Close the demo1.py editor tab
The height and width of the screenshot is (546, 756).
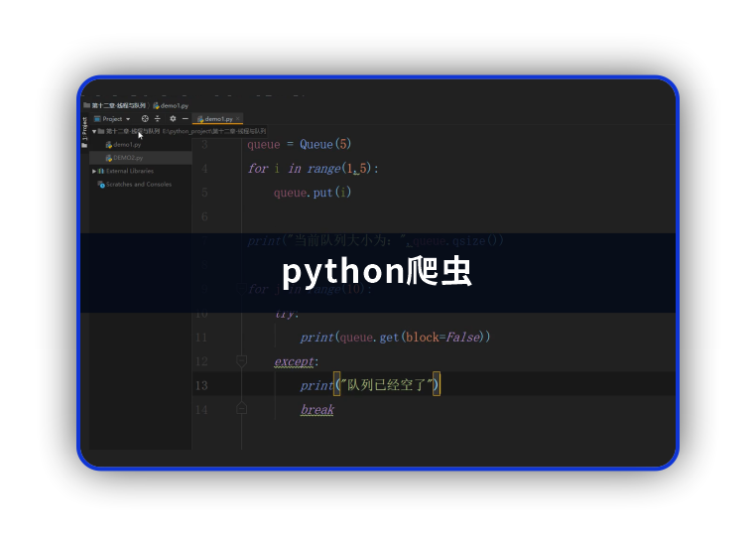coord(238,118)
